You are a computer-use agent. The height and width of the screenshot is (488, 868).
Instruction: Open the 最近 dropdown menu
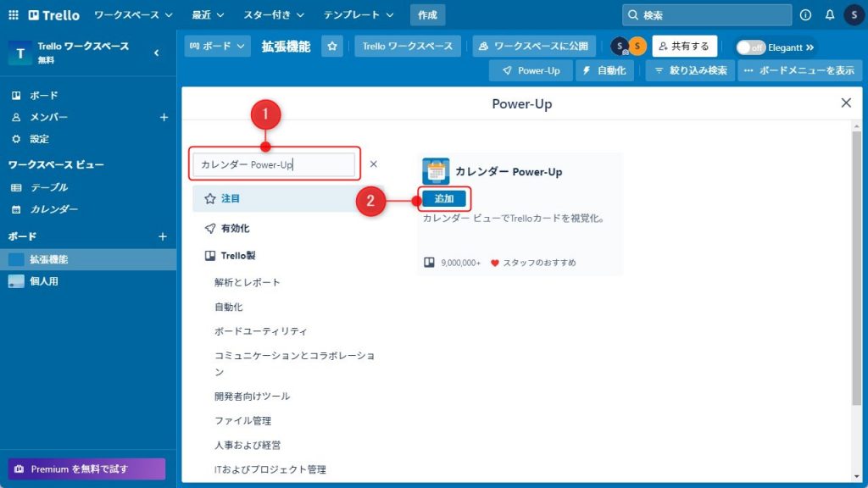(208, 15)
